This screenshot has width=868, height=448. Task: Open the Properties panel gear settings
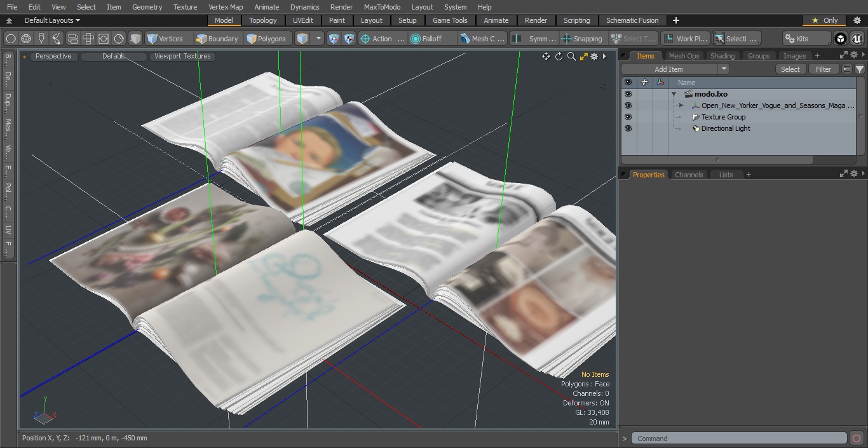tap(853, 173)
